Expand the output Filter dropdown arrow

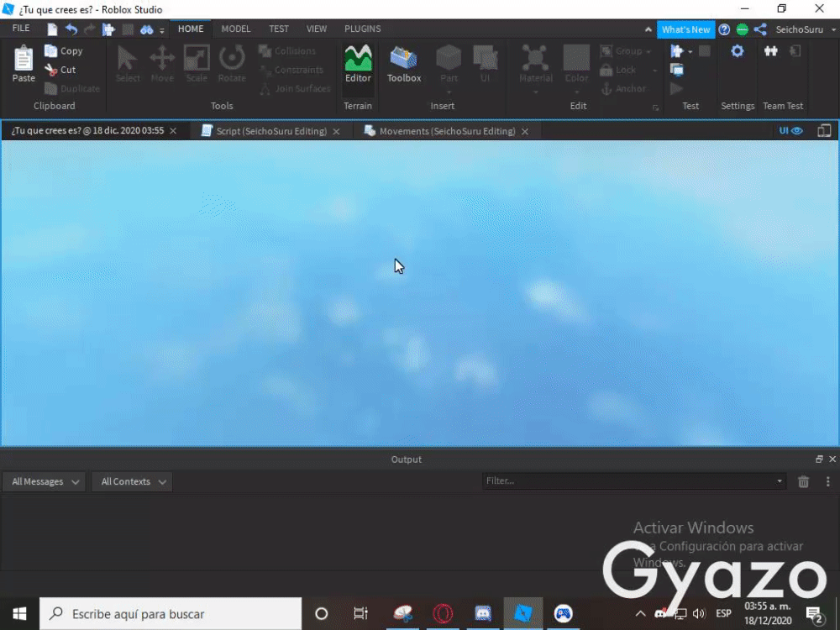pos(780,481)
